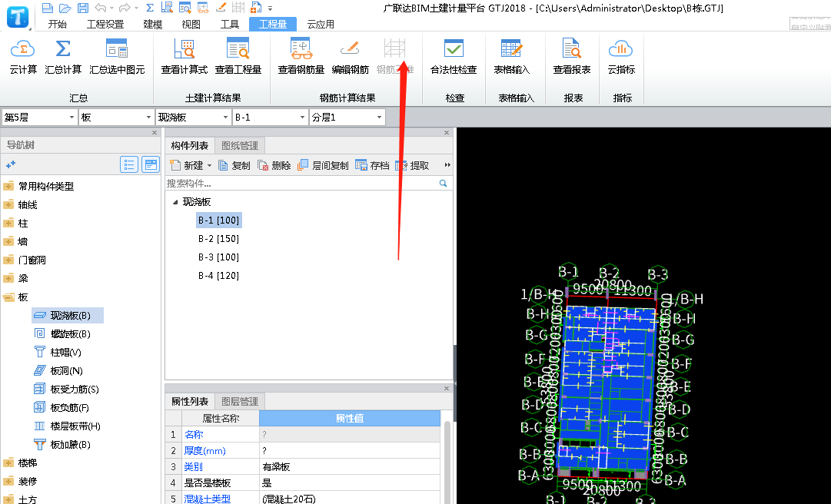
Task: Click 新建 new component button
Action: pos(187,166)
